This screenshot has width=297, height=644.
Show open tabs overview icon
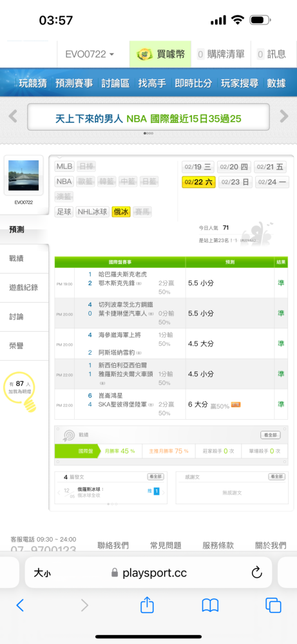[273, 605]
